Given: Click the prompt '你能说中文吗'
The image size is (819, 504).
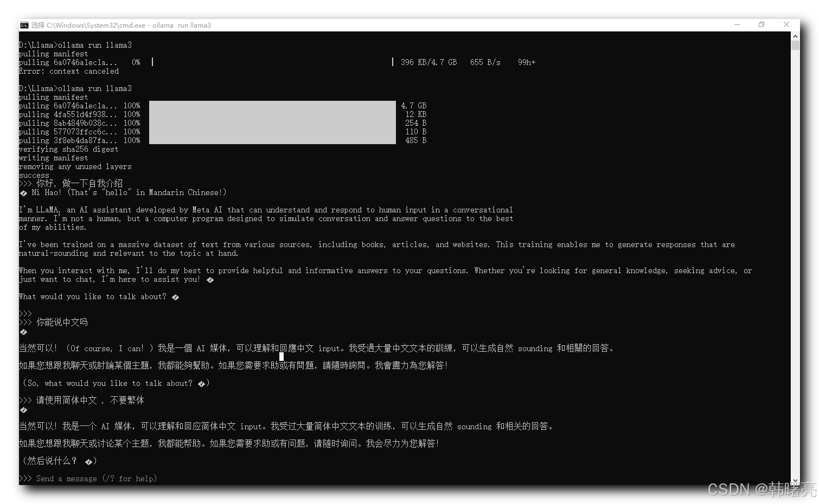Looking at the screenshot, I should pos(62,322).
